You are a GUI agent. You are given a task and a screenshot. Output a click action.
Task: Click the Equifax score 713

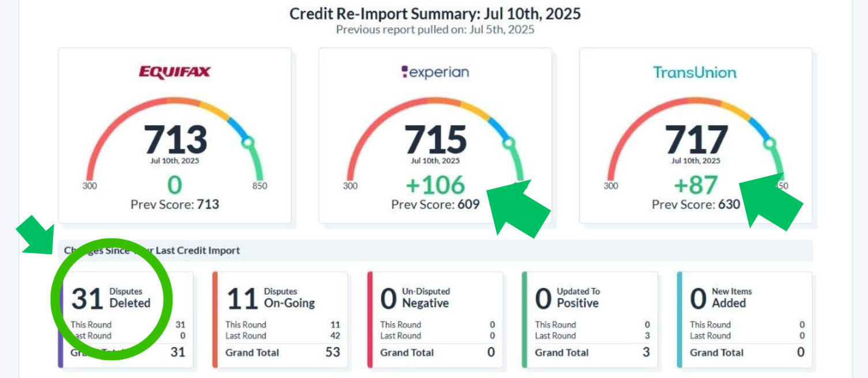pos(175,139)
